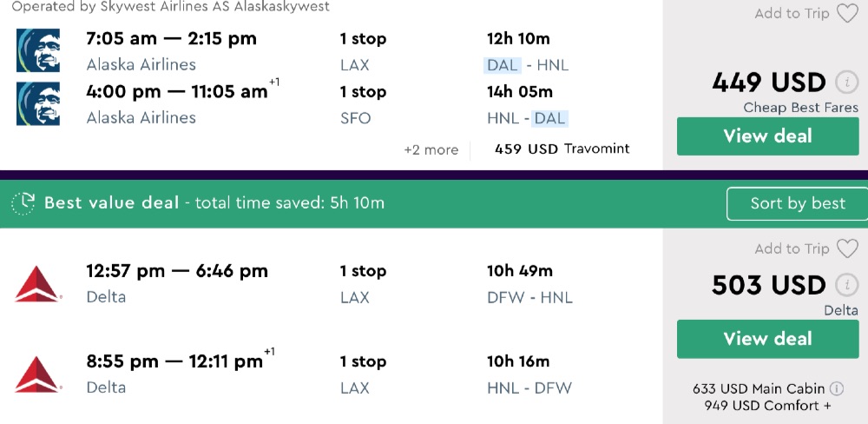Click heart icon beside the 449 USD fare
The width and height of the screenshot is (868, 424).
[x=846, y=14]
